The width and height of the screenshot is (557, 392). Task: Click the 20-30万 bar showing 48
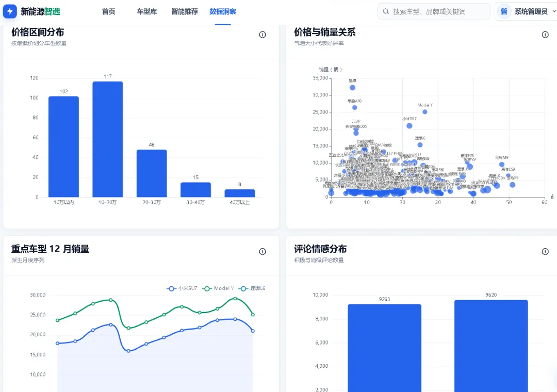click(x=152, y=173)
